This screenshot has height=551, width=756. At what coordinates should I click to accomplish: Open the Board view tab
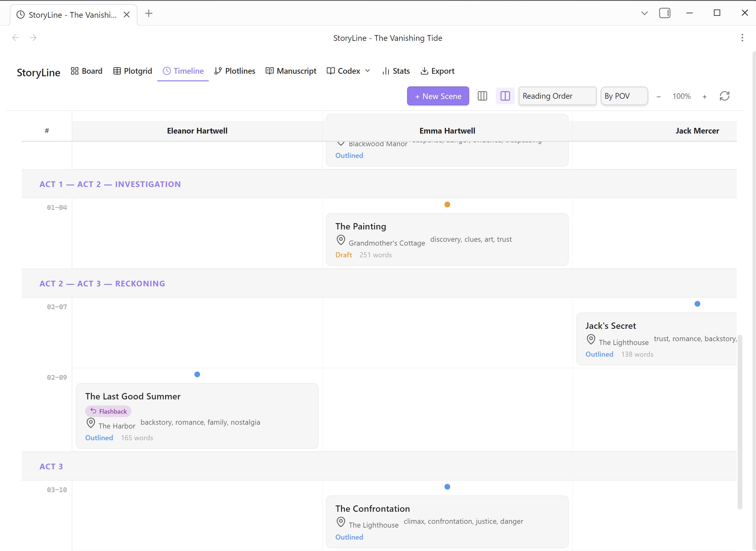(86, 71)
